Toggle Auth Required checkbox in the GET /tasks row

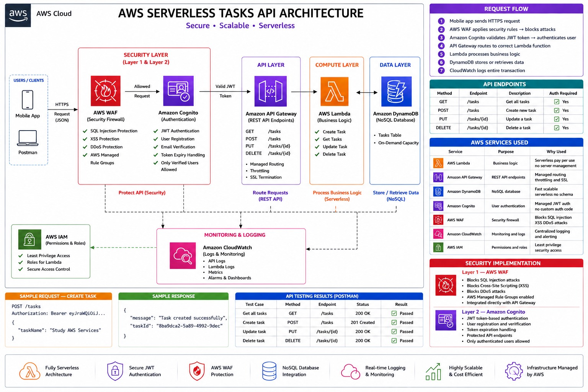point(557,102)
